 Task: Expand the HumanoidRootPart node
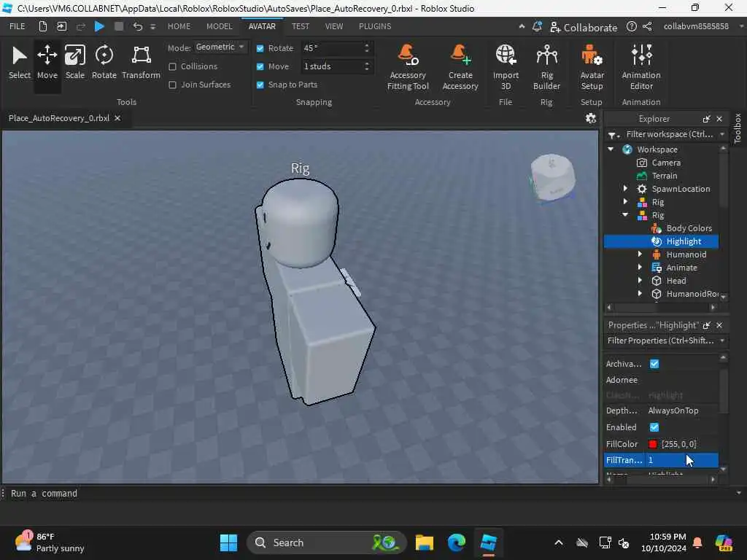click(640, 294)
